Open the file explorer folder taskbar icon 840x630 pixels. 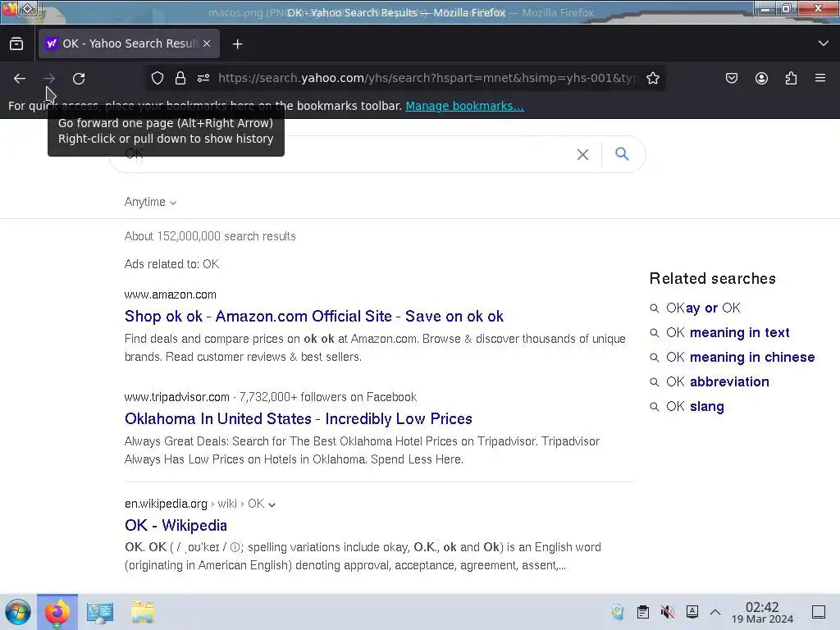(x=143, y=612)
